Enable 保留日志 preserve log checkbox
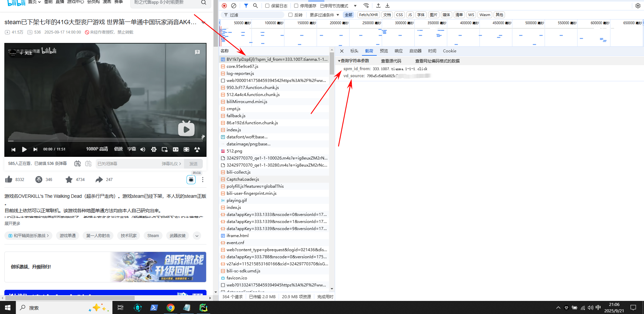 click(x=267, y=6)
